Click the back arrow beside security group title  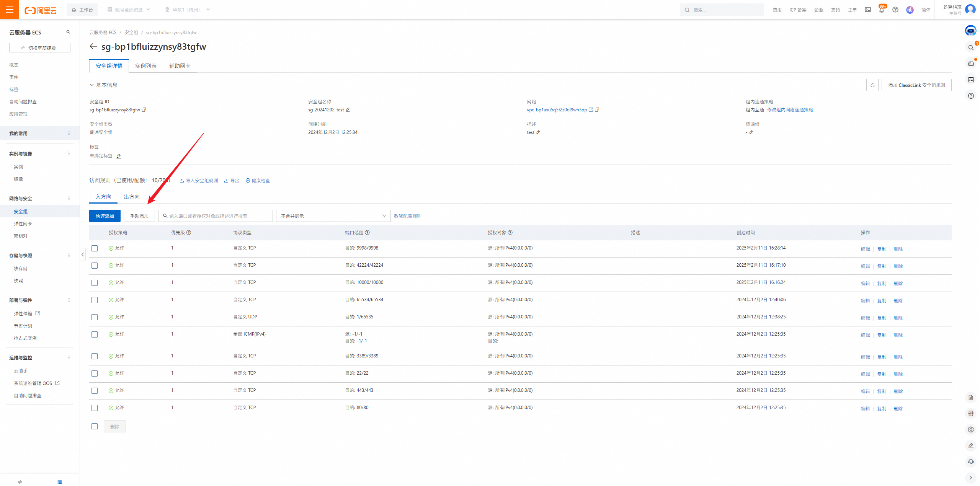[93, 46]
